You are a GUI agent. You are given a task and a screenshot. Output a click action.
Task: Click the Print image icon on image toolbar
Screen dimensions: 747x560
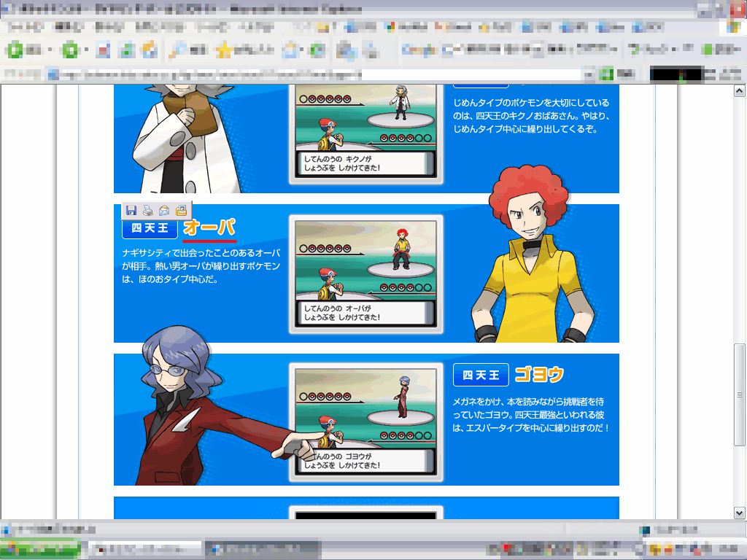(147, 211)
